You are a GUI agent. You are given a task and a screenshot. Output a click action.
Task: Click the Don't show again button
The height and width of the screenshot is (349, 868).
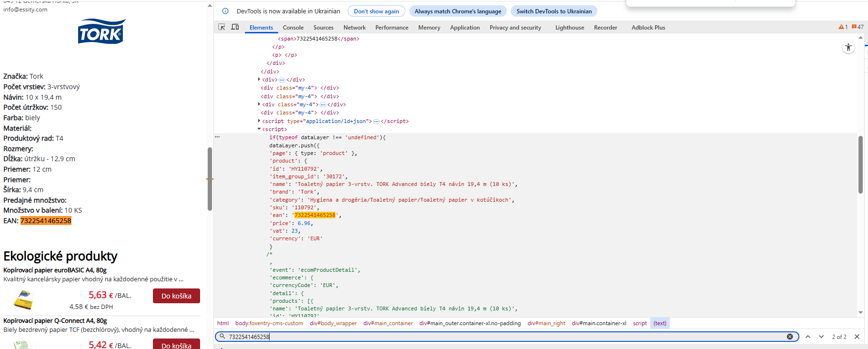pyautogui.click(x=376, y=11)
